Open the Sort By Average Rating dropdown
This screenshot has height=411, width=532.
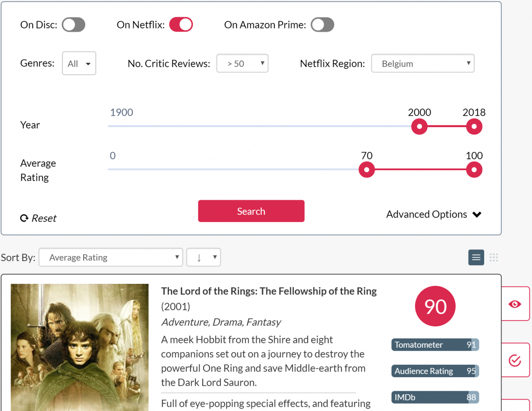point(111,257)
